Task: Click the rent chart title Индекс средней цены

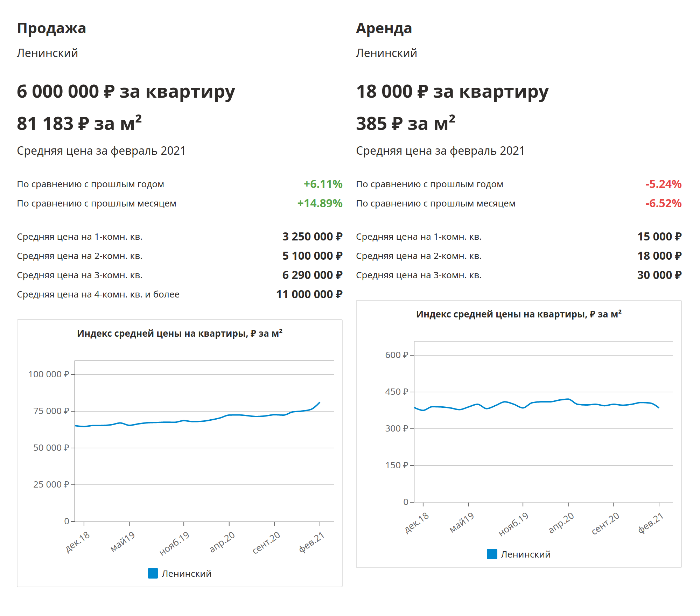Action: tap(519, 314)
